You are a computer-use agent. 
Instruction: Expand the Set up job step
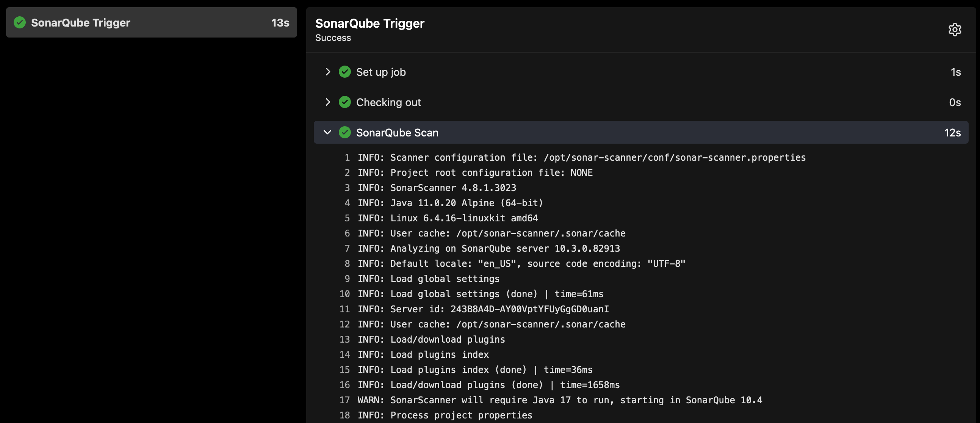click(x=327, y=72)
